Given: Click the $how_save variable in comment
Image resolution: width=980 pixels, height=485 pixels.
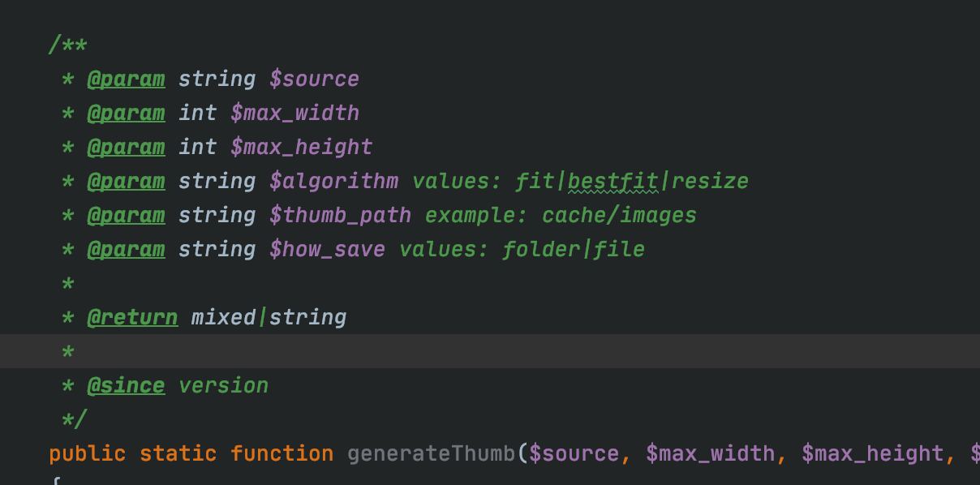Looking at the screenshot, I should (x=327, y=250).
